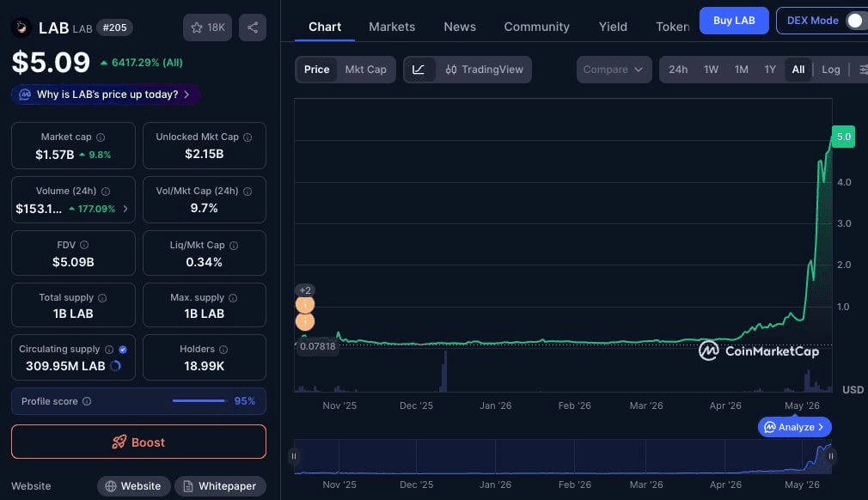Open the Token tab
The image size is (868, 500).
pos(673,27)
